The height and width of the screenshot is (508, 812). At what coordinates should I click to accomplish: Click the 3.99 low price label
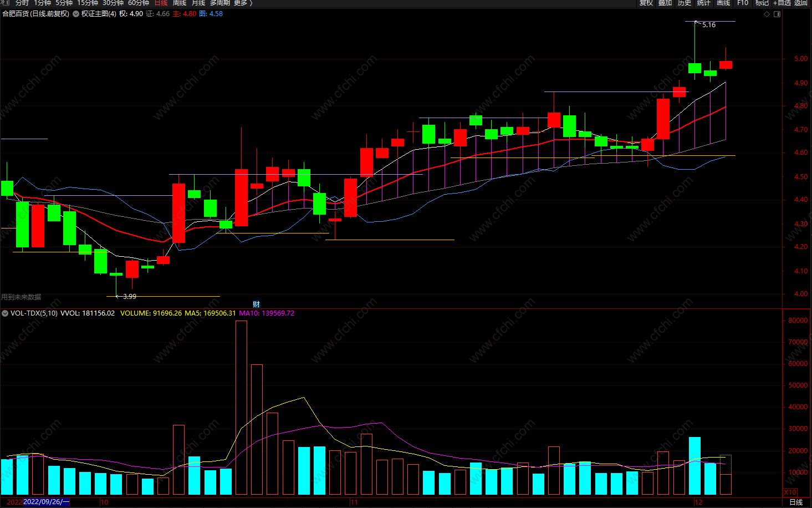(x=130, y=297)
